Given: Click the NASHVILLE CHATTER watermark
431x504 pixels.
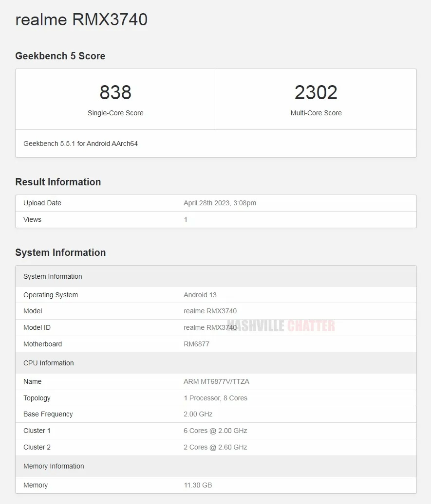Looking at the screenshot, I should tap(281, 326).
